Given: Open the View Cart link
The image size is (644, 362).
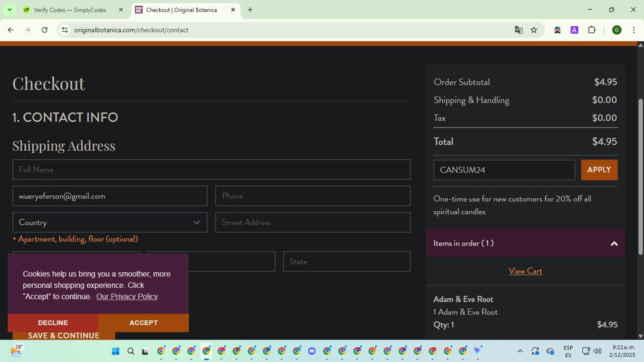Looking at the screenshot, I should pos(526,271).
